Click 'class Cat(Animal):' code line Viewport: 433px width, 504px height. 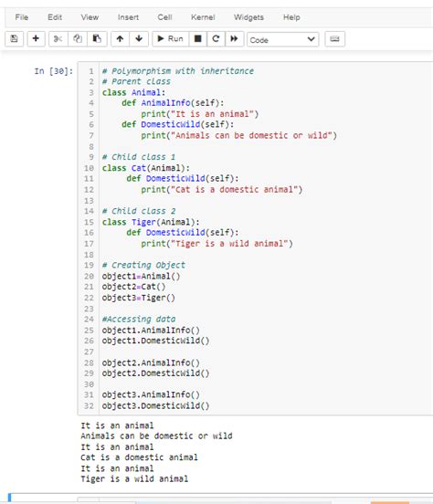pyautogui.click(x=146, y=168)
